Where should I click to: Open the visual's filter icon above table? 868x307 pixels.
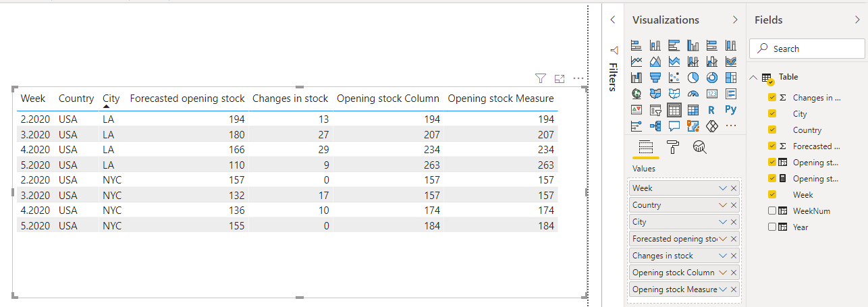pyautogui.click(x=540, y=79)
